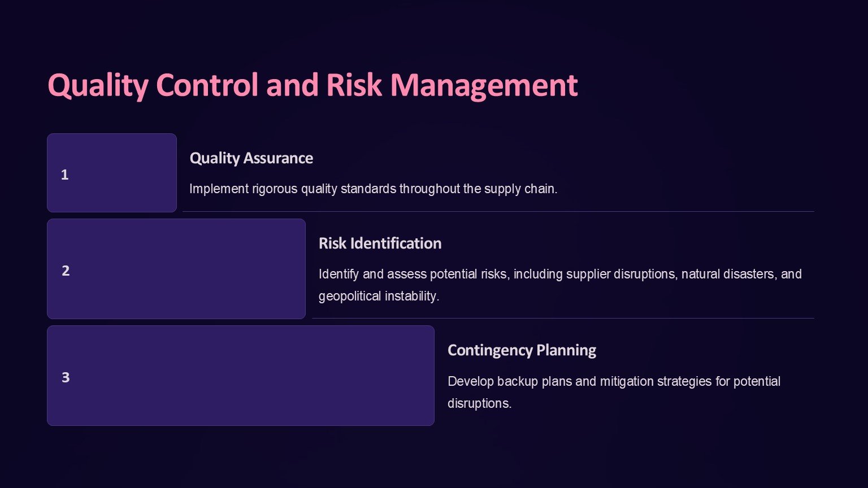The image size is (868, 488).
Task: Click the word "Control" in the title
Action: tap(207, 85)
